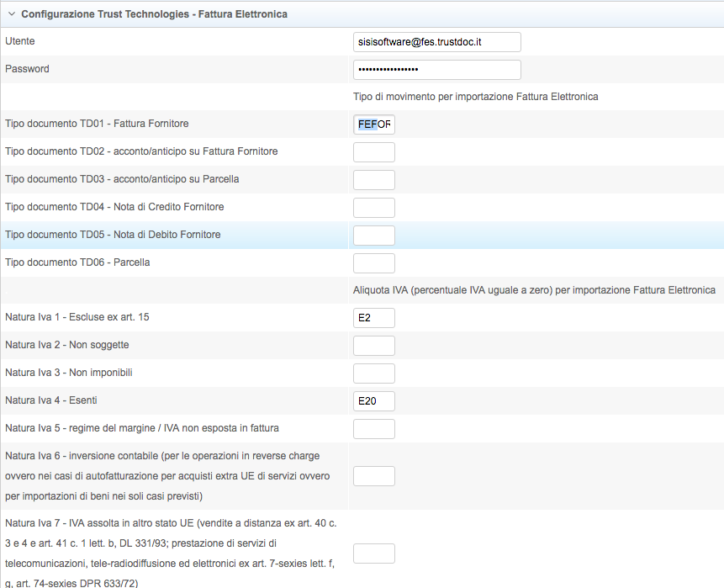Click 'Natura Iva 1 - Escluse ex art. 15' label
The height and width of the screenshot is (588, 724).
coord(77,317)
